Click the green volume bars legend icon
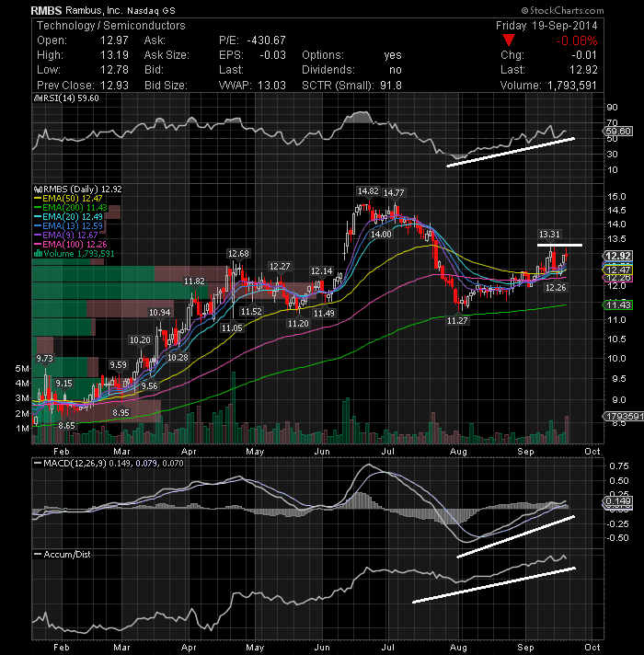The height and width of the screenshot is (655, 644). point(38,254)
